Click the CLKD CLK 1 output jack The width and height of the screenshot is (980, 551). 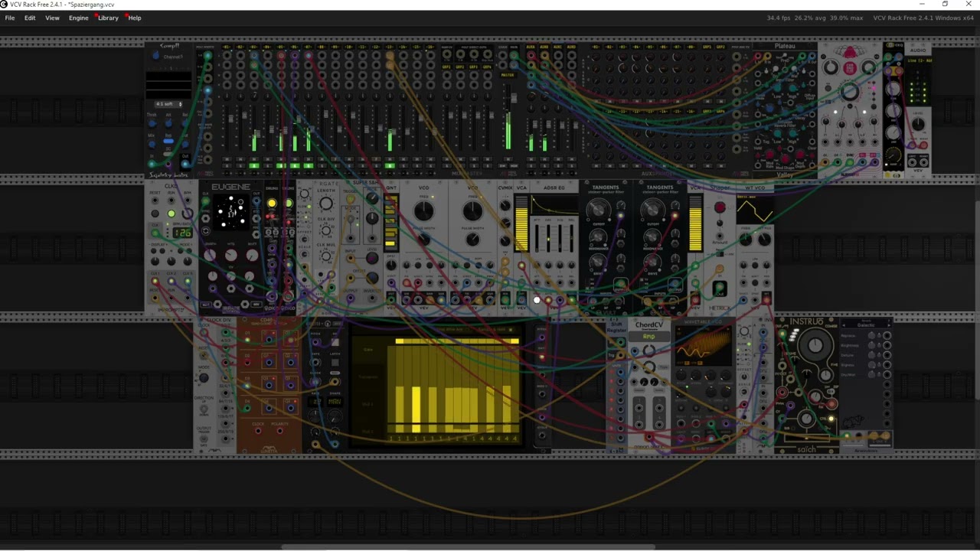point(155,281)
